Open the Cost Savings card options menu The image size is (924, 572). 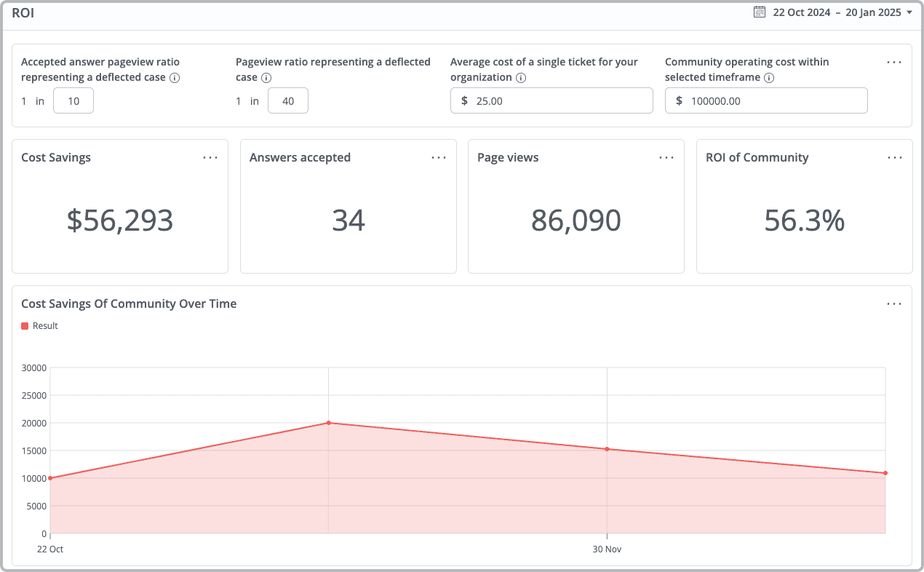pyautogui.click(x=210, y=158)
